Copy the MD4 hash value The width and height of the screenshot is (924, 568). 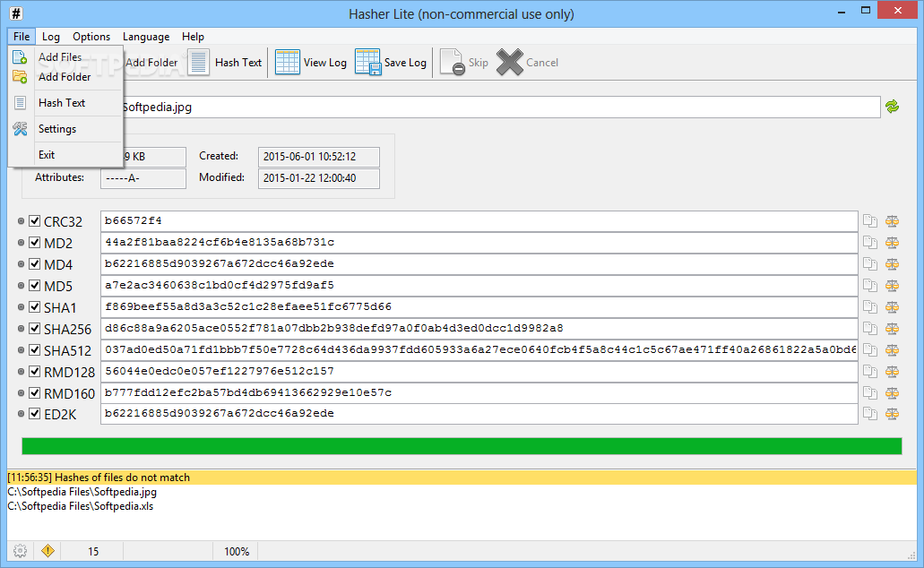pyautogui.click(x=870, y=264)
